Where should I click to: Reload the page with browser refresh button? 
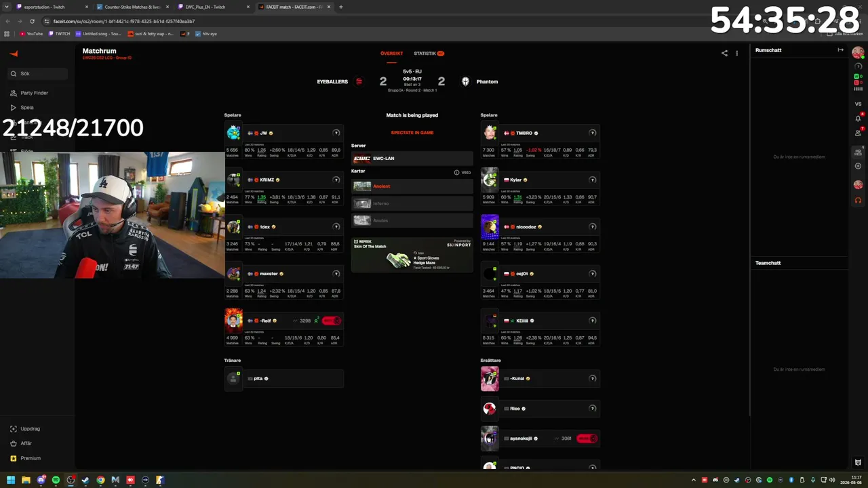tap(31, 21)
